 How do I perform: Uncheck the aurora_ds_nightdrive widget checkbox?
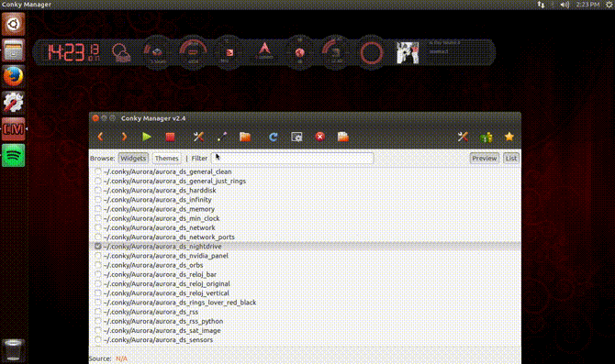(98, 247)
